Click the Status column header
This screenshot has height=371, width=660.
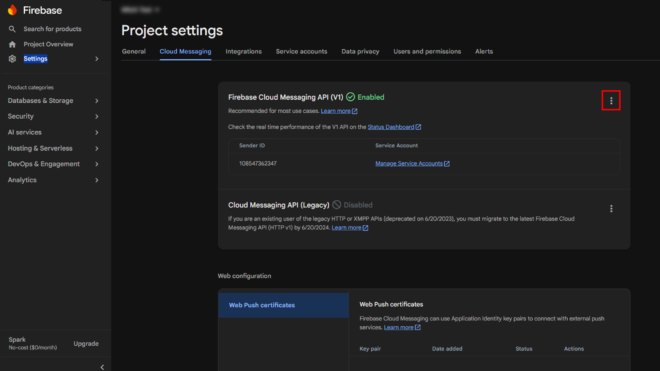tap(524, 349)
